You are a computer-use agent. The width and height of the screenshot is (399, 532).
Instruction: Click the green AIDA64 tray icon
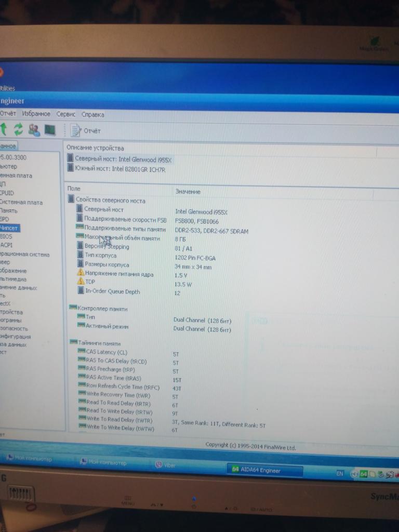[x=363, y=474]
